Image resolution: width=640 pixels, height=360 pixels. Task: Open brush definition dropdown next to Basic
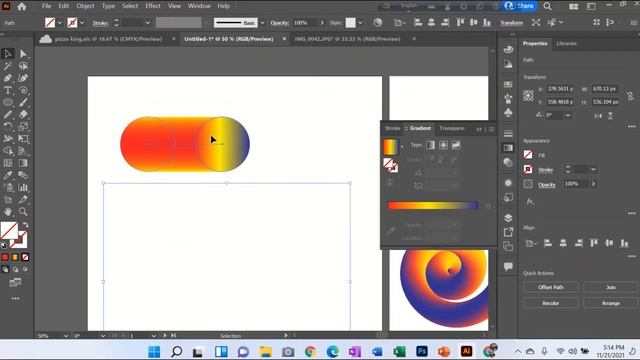pyautogui.click(x=262, y=23)
